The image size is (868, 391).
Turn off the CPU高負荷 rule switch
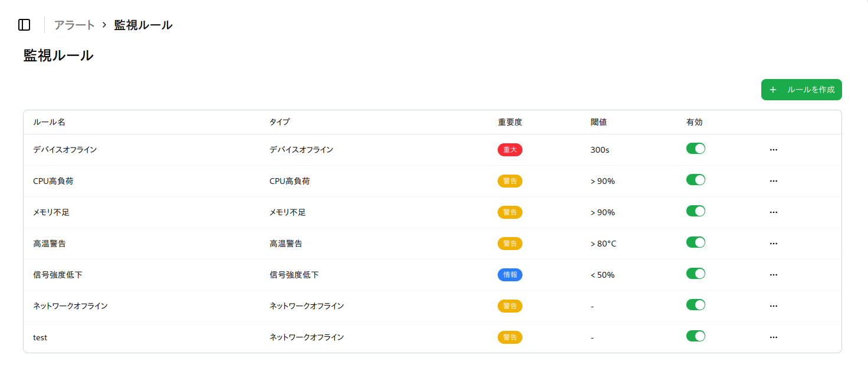pos(695,180)
